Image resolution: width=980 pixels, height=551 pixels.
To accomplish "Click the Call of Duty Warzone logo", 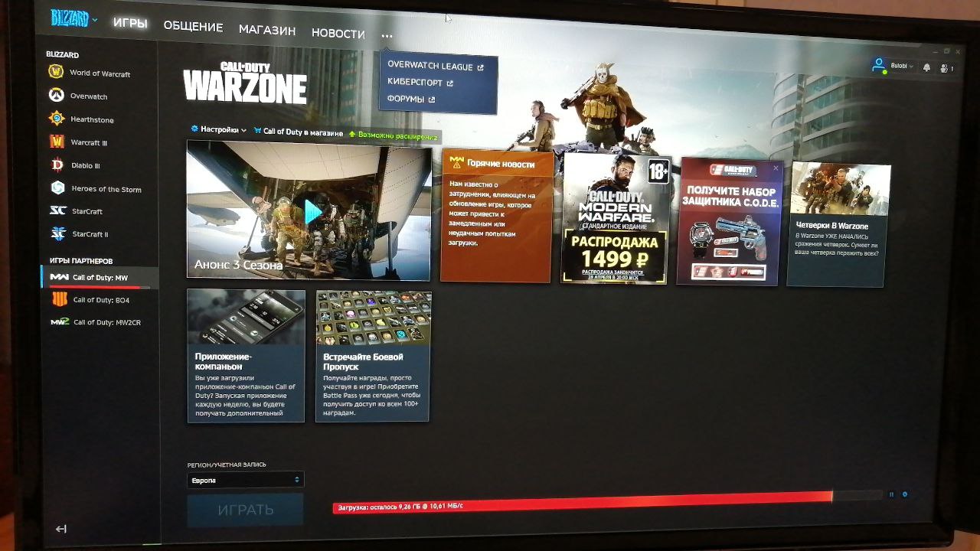I will point(245,83).
